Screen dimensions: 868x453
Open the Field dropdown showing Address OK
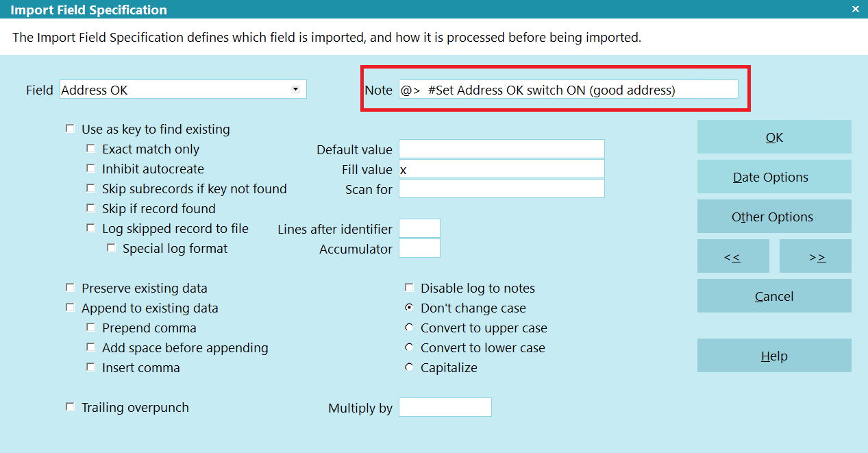(295, 89)
